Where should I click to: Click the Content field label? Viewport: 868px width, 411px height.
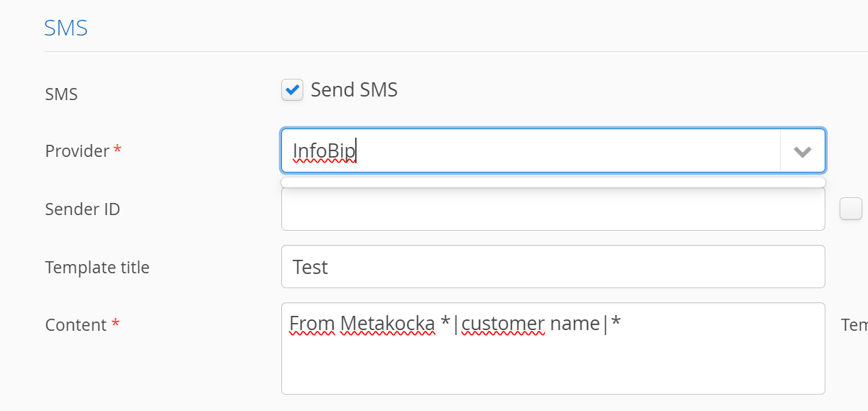click(x=75, y=325)
